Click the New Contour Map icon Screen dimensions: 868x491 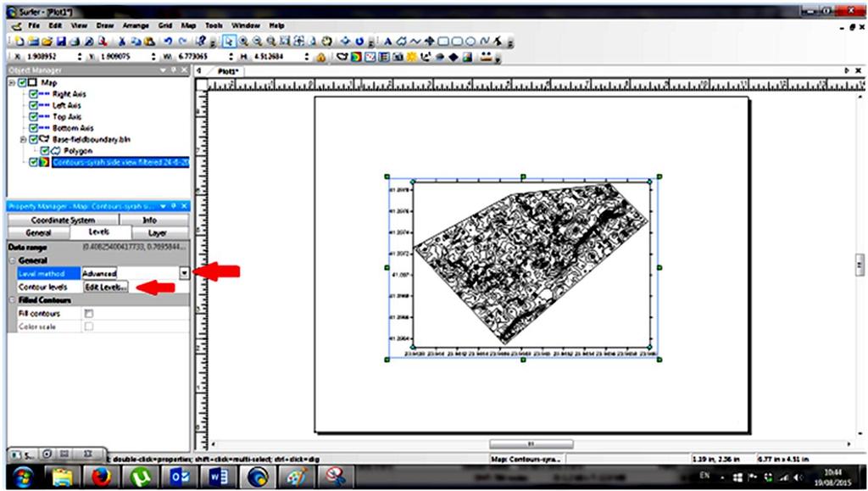coord(357,57)
